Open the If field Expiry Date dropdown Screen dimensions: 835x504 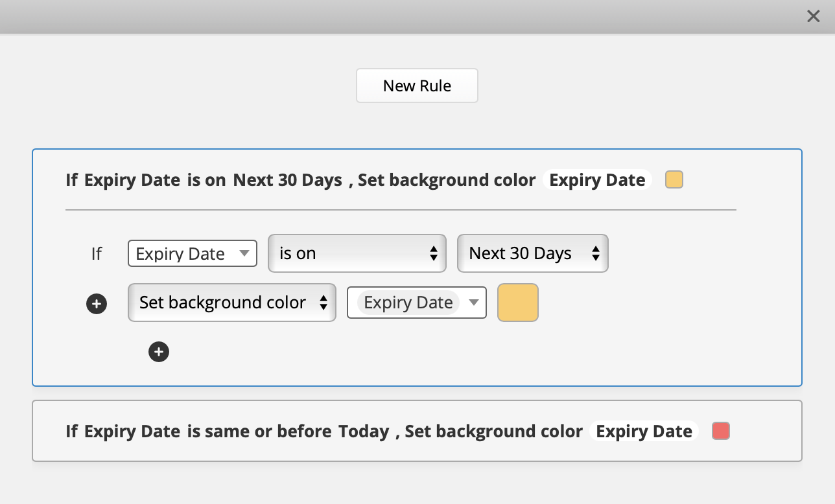tap(193, 253)
